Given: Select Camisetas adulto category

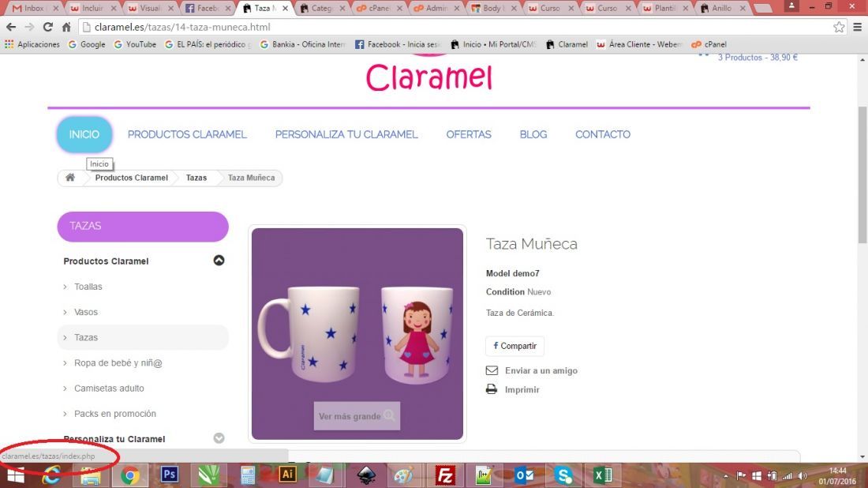Looking at the screenshot, I should (x=109, y=389).
